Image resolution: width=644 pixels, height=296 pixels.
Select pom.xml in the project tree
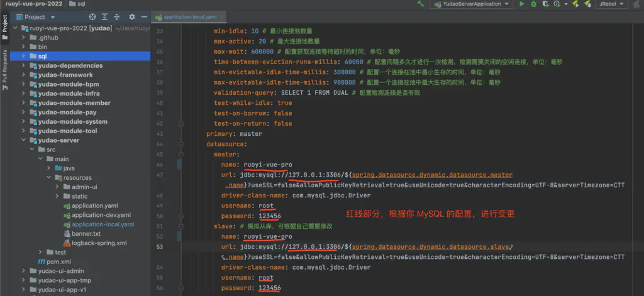tap(58, 261)
